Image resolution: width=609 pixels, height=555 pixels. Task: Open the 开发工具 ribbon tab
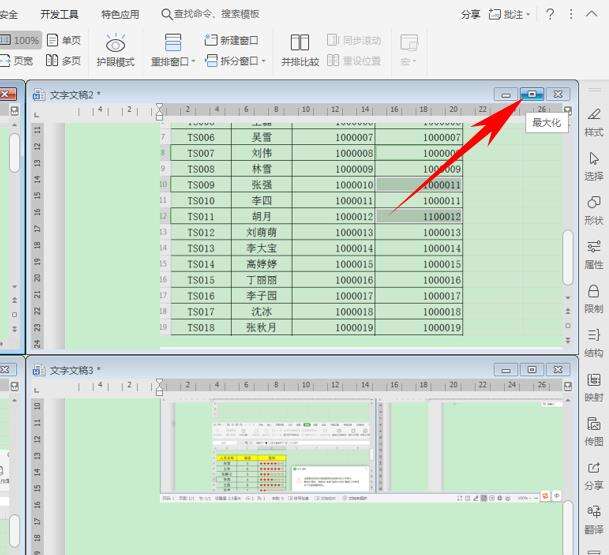click(x=59, y=15)
